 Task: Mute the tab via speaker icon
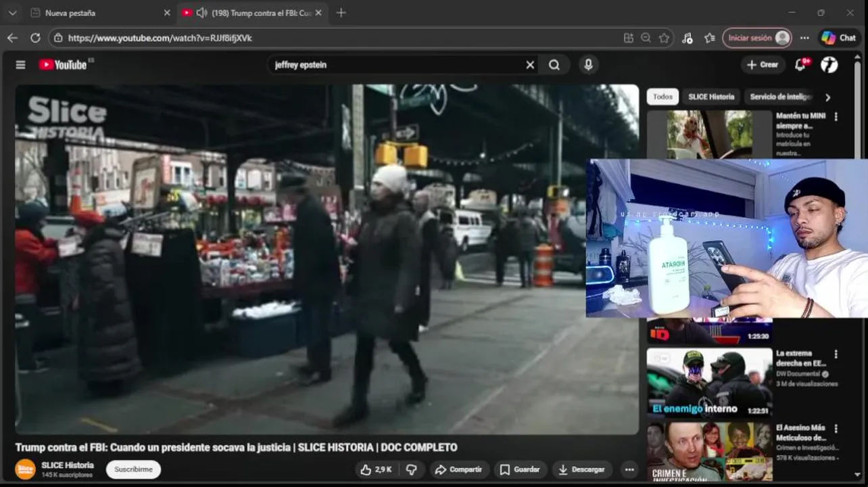pyautogui.click(x=201, y=13)
